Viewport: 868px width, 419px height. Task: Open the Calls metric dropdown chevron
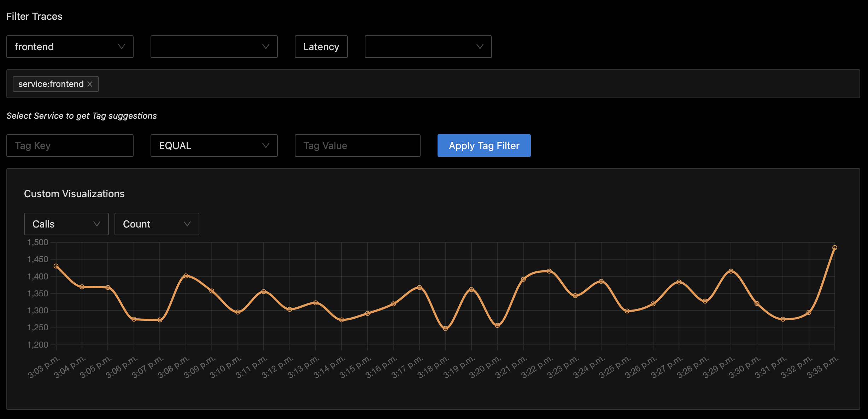point(96,224)
